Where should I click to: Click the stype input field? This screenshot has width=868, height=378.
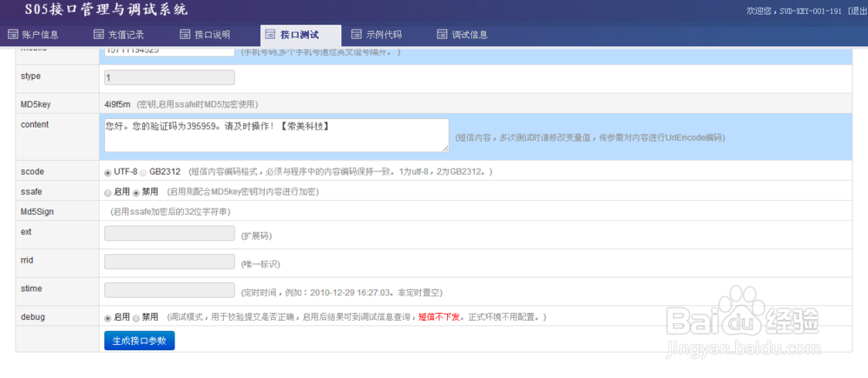tap(169, 77)
